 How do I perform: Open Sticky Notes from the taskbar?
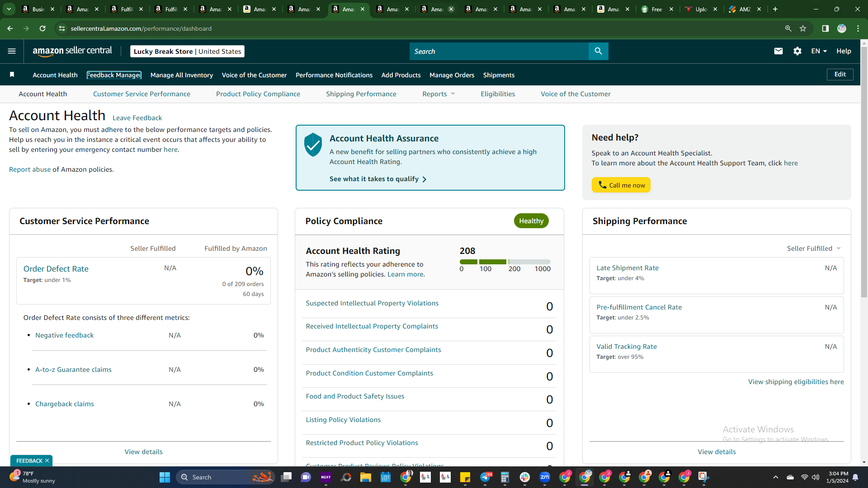tap(465, 477)
